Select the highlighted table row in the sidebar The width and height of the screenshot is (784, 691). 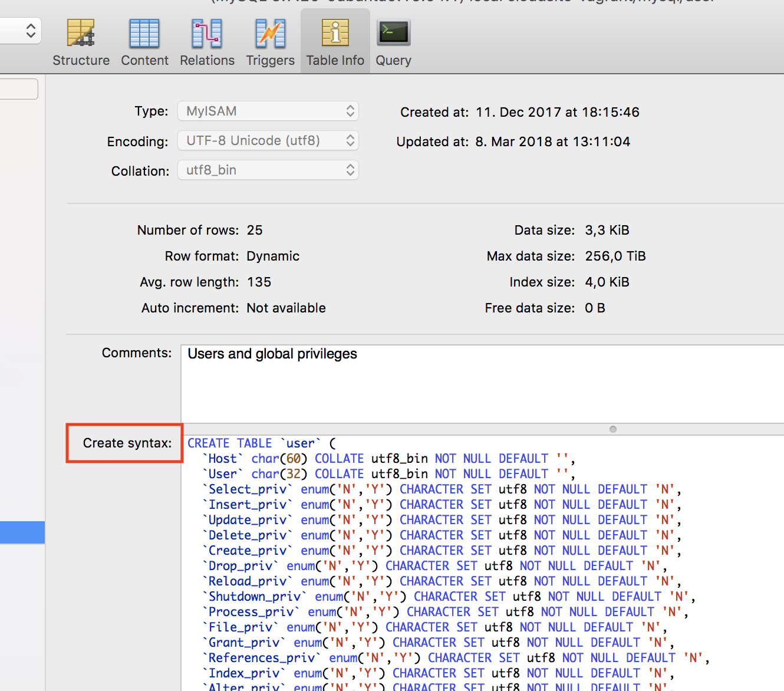pos(22,532)
